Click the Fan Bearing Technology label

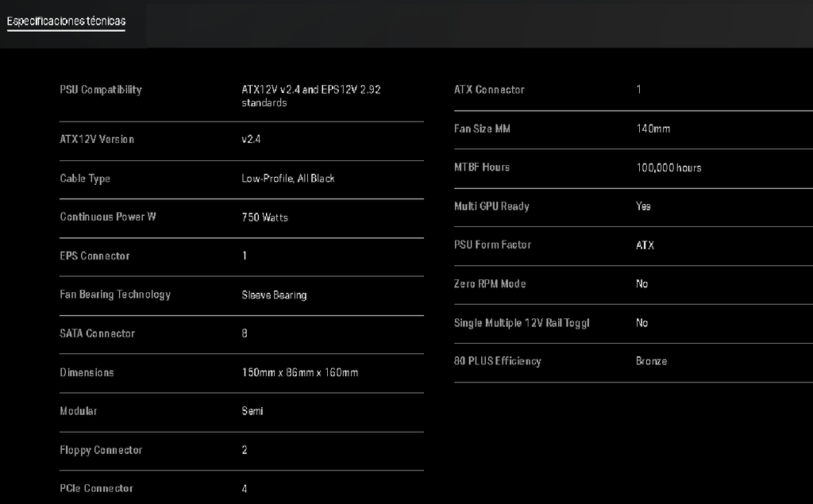click(x=115, y=294)
